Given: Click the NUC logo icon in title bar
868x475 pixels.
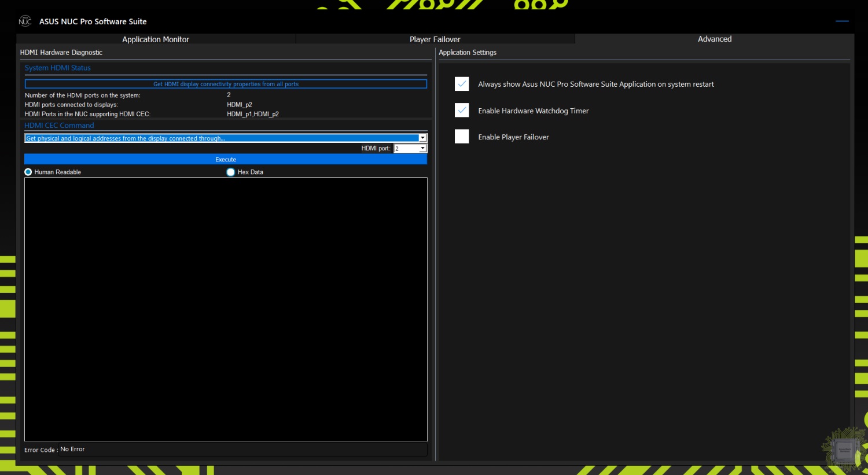Looking at the screenshot, I should pos(25,21).
